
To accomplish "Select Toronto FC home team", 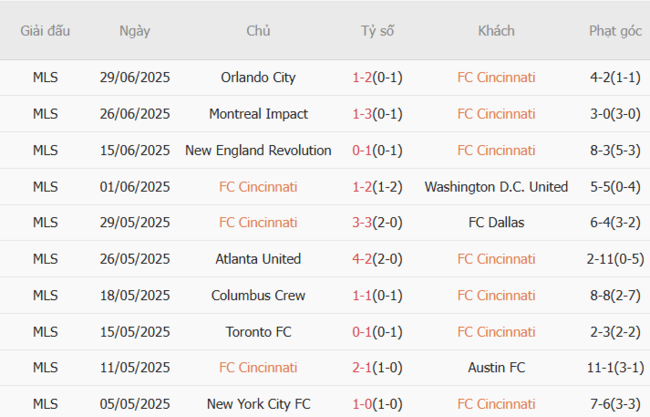I will [x=258, y=331].
